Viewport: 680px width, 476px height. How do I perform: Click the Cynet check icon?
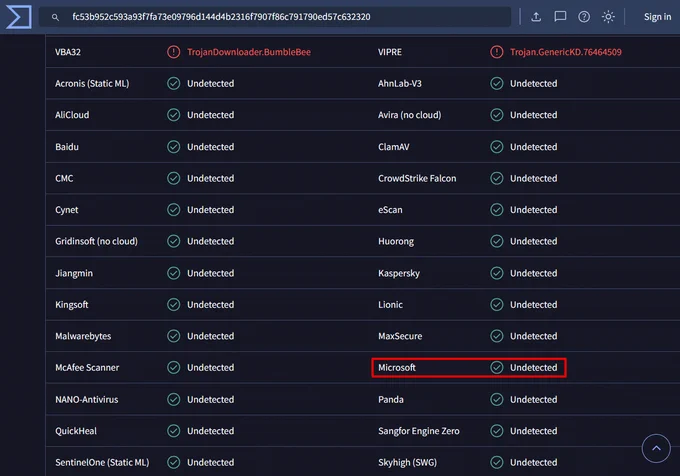click(173, 210)
